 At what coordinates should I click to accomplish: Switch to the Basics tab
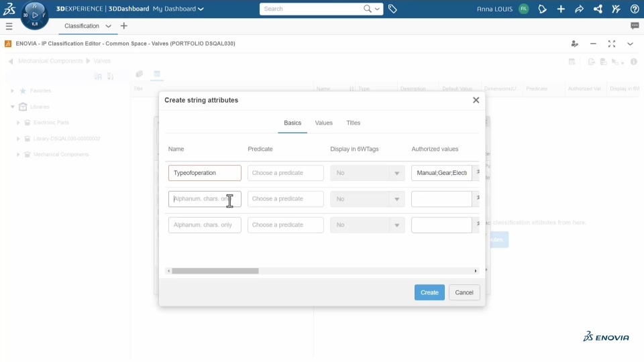coord(292,123)
